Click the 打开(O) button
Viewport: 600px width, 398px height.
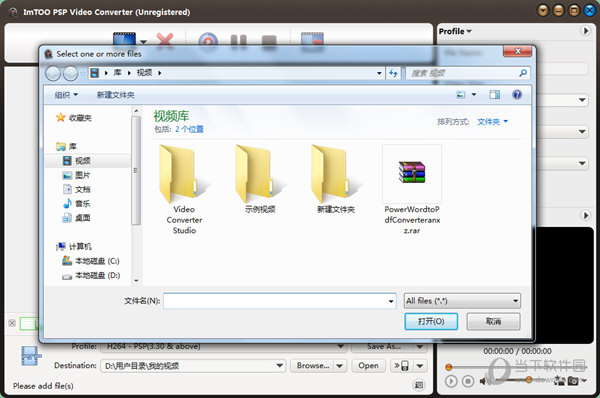tap(431, 321)
